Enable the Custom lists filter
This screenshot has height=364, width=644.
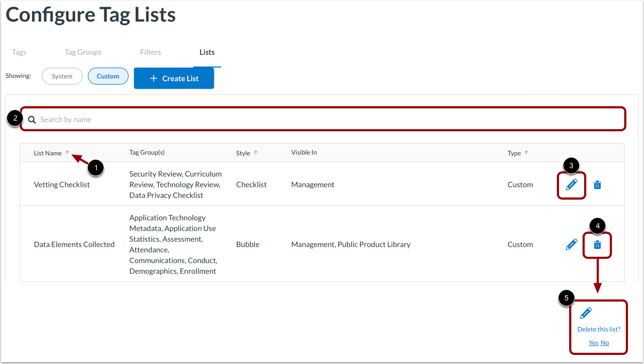(x=108, y=76)
